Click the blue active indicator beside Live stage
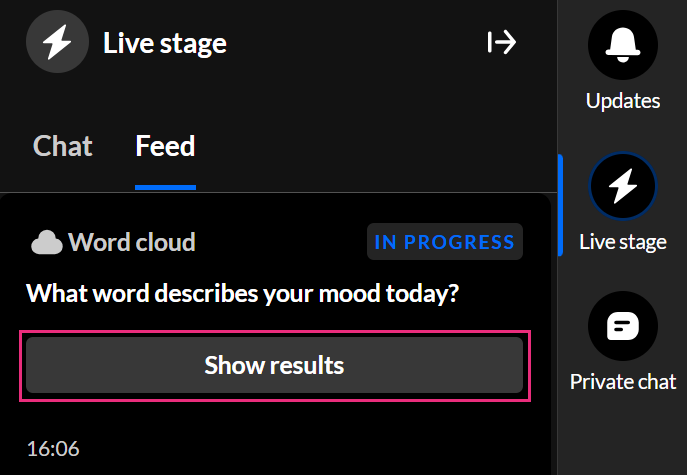The image size is (687, 475). pos(560,205)
